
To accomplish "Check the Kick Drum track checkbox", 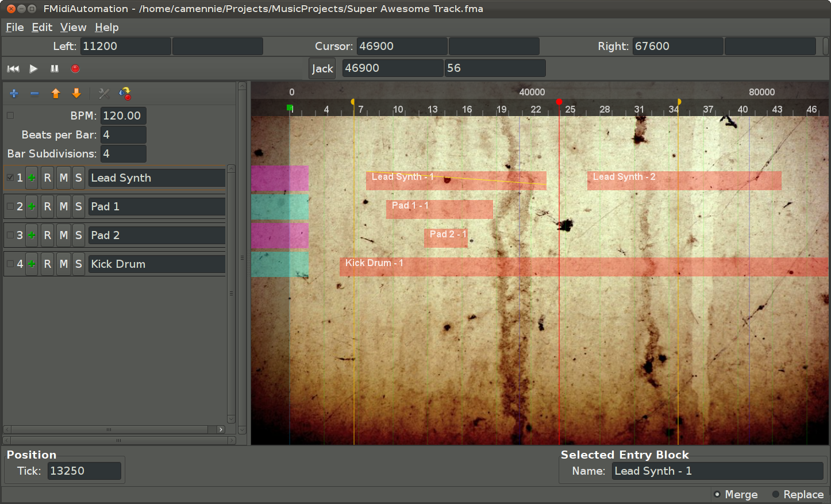I will pos(10,264).
